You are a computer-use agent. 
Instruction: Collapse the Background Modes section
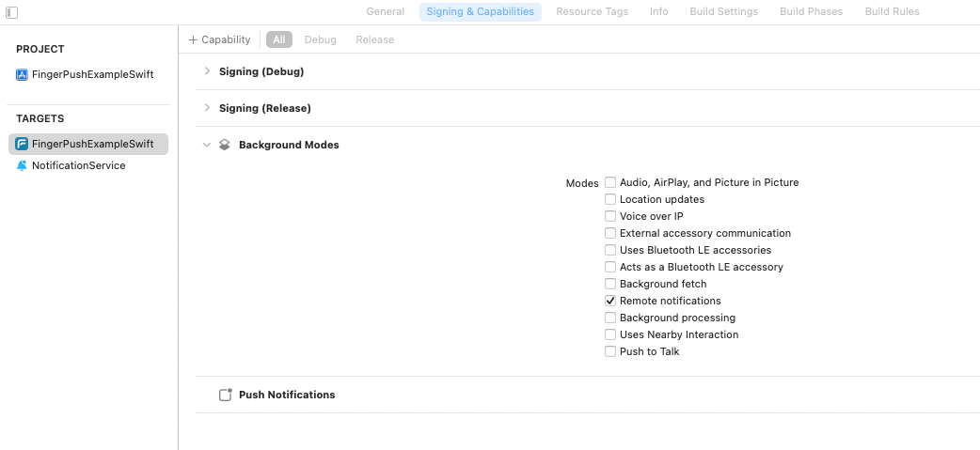207,145
